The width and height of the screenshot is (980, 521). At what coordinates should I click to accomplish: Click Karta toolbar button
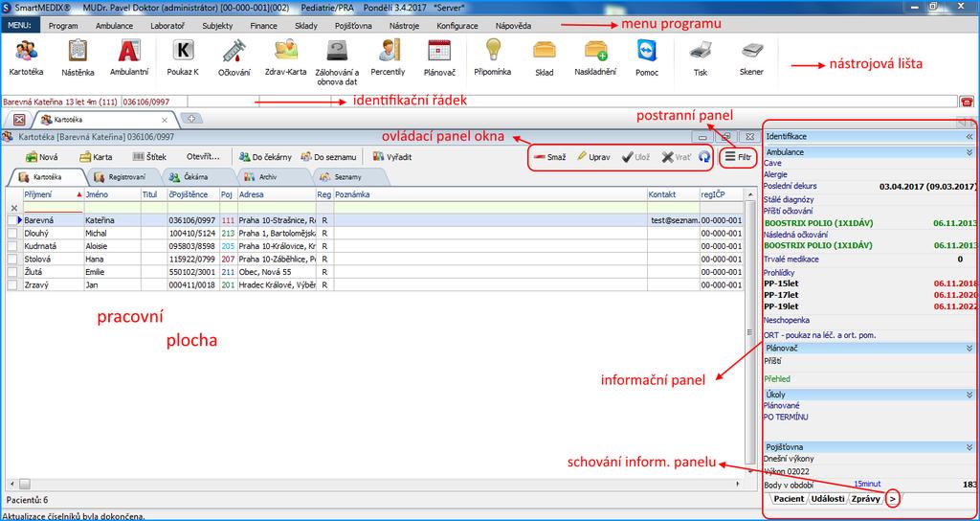[x=96, y=158]
